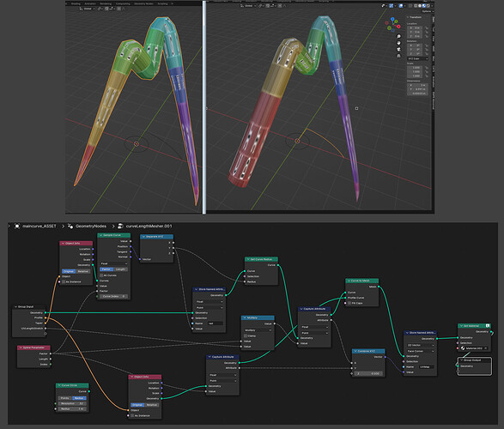Click GeometryNodes breadcrumb
The height and width of the screenshot is (429, 504).
[91, 226]
